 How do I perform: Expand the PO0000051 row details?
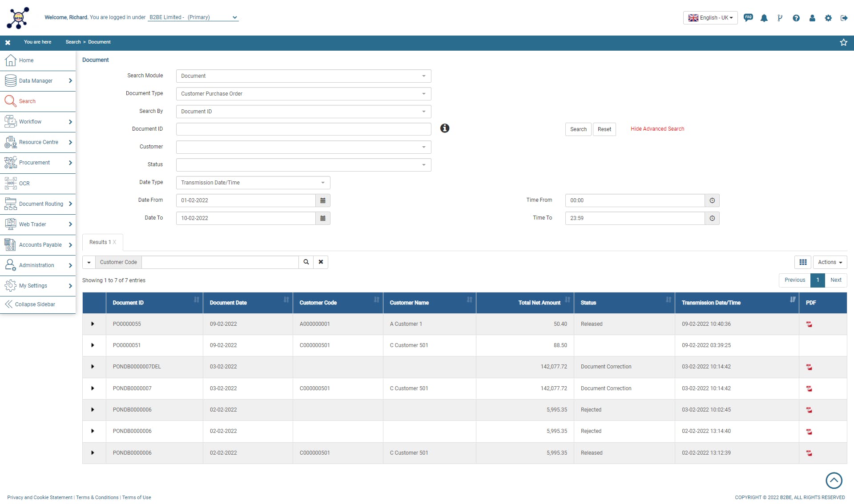[93, 345]
